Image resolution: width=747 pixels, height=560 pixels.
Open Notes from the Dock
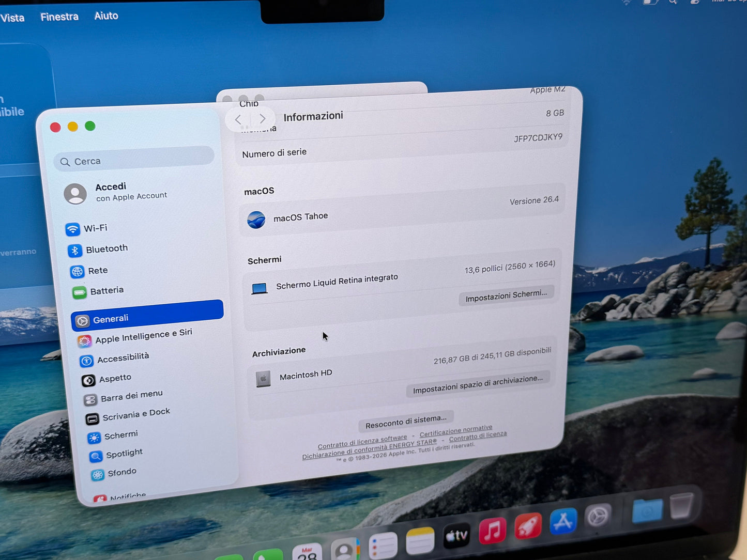[x=420, y=541]
